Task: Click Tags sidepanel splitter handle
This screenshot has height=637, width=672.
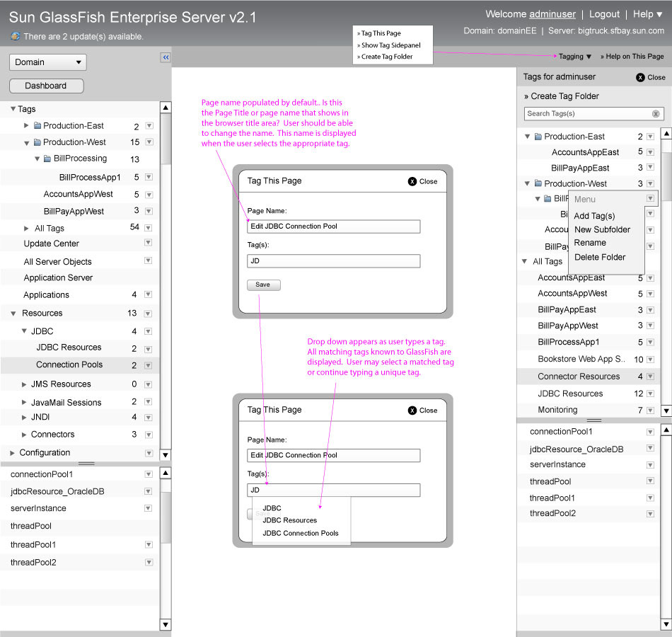Action: point(593,420)
